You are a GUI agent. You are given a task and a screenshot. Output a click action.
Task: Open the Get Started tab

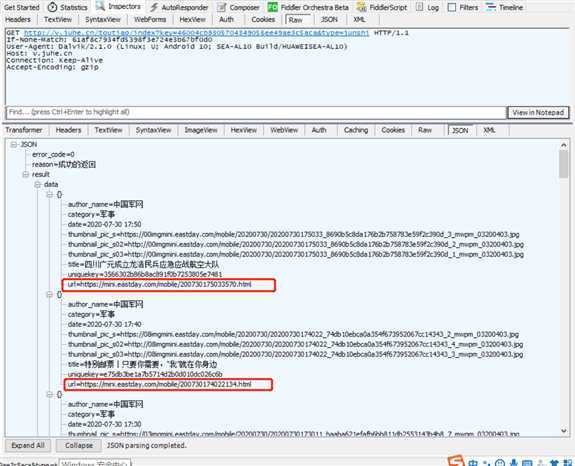pos(21,7)
